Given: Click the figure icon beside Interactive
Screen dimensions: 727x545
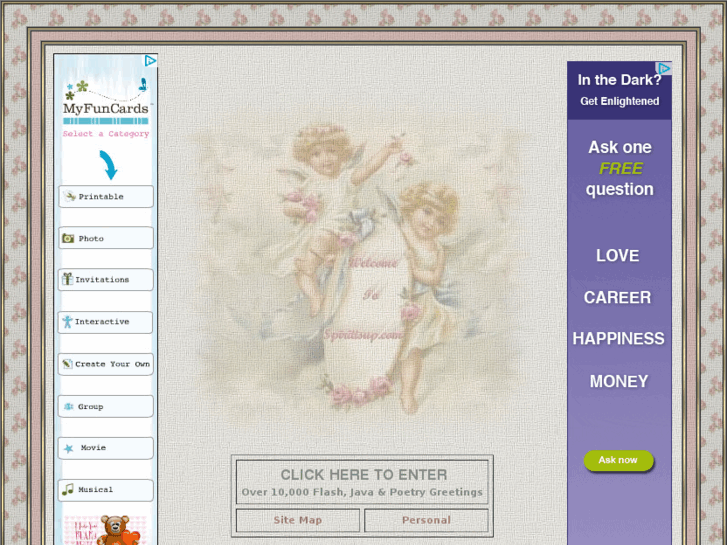Looking at the screenshot, I should click(68, 321).
